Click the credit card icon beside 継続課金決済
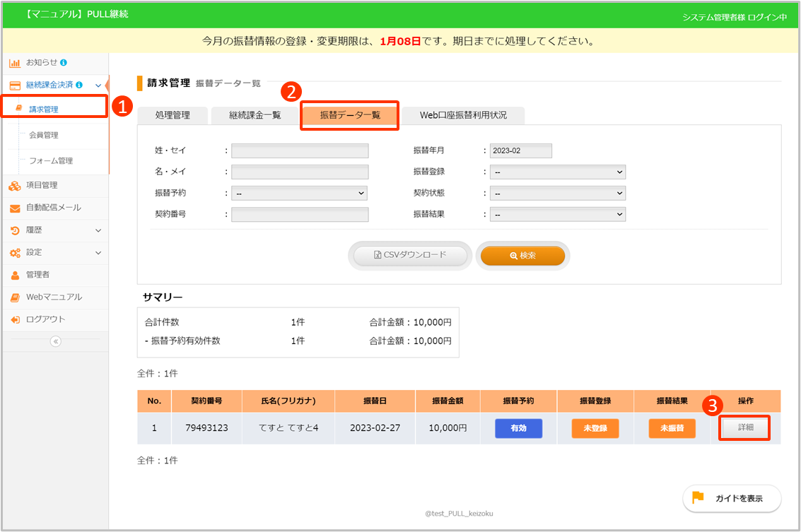The image size is (801, 532). coord(14,85)
